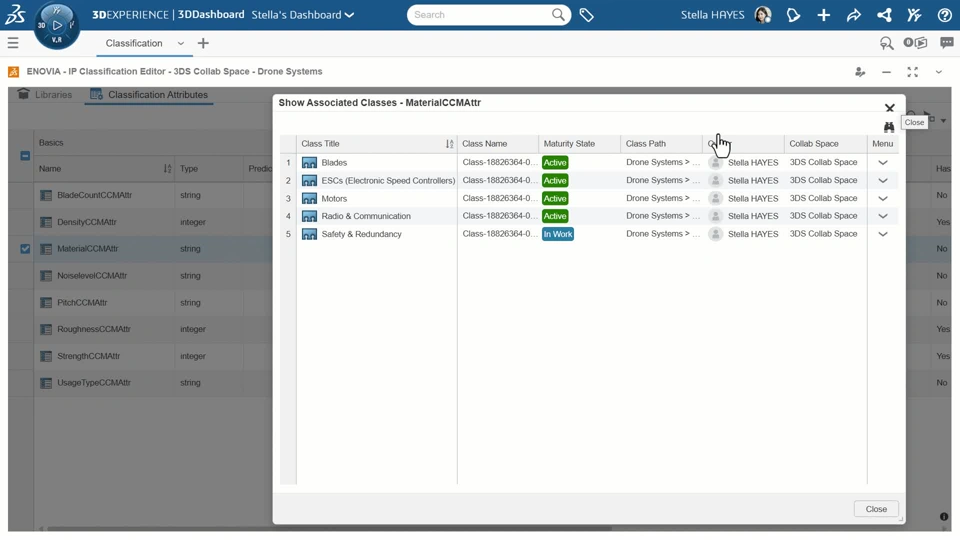Click the Blades class icon
The height and width of the screenshot is (540, 960).
309,163
